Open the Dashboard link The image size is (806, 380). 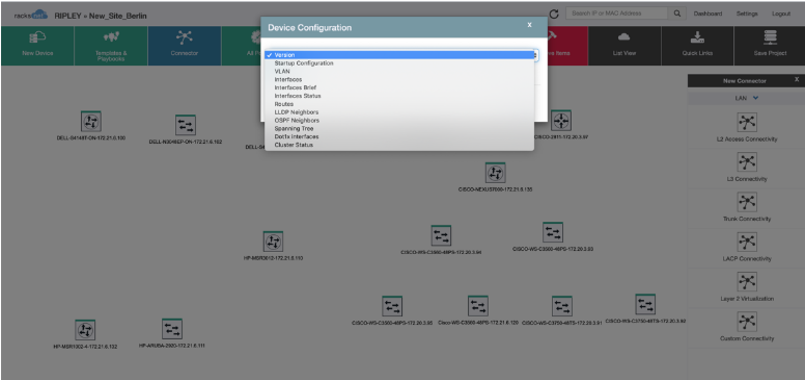(708, 14)
